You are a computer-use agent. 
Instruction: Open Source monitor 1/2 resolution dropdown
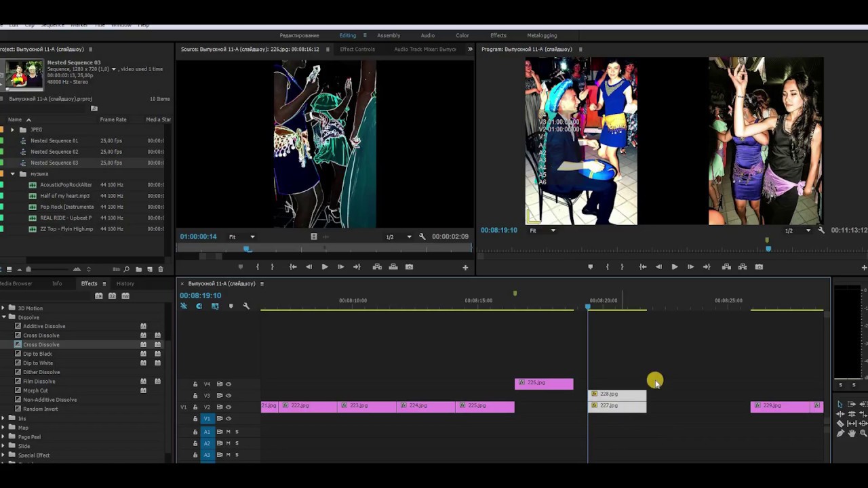click(x=399, y=237)
